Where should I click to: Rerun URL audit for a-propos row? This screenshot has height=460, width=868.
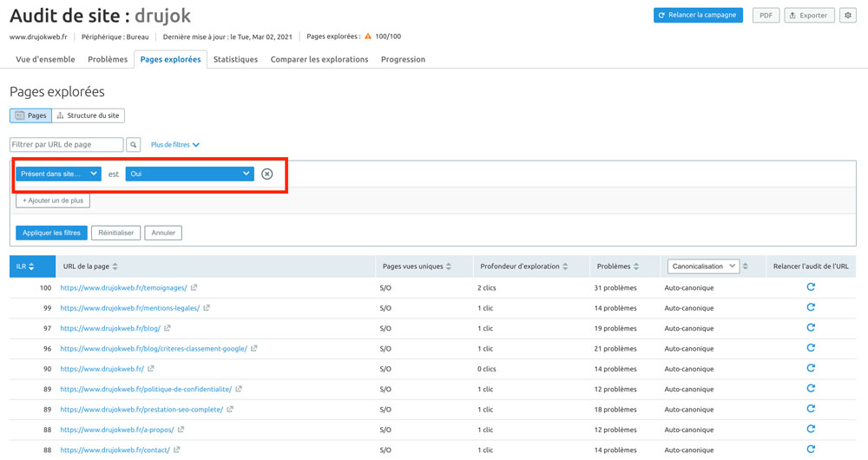click(811, 429)
